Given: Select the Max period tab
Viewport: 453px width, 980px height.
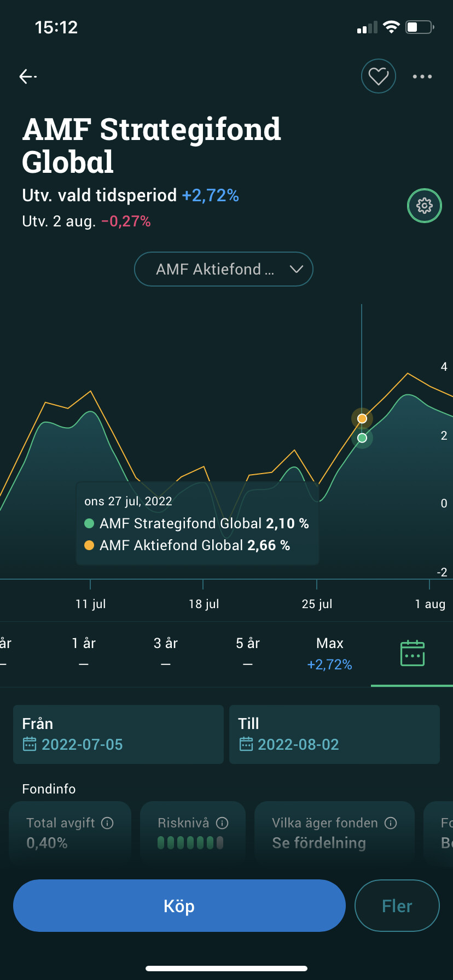Looking at the screenshot, I should pyautogui.click(x=329, y=653).
